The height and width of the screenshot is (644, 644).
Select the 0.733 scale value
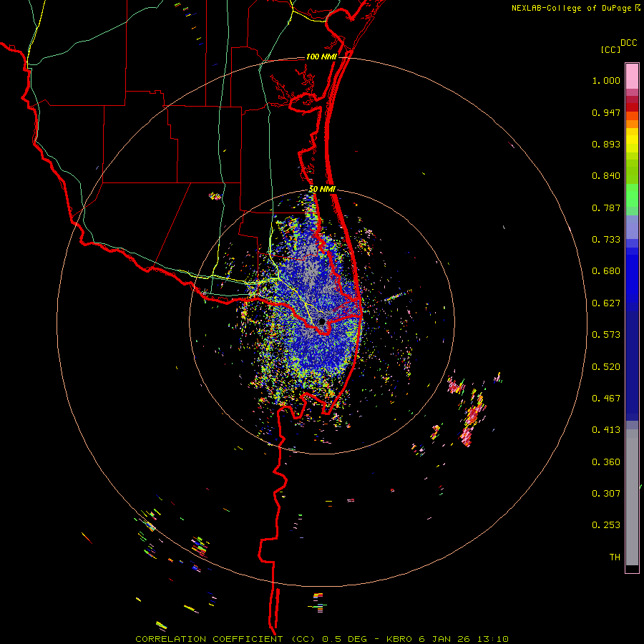(606, 240)
